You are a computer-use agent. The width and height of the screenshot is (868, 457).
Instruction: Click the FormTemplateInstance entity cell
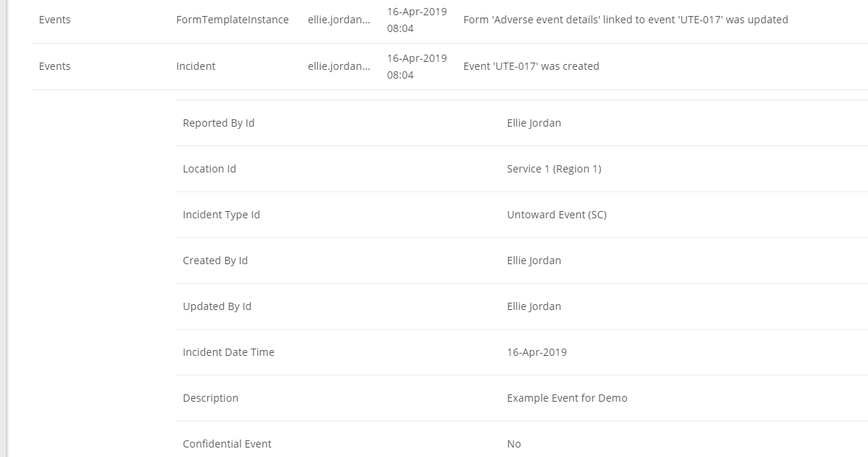coord(233,20)
